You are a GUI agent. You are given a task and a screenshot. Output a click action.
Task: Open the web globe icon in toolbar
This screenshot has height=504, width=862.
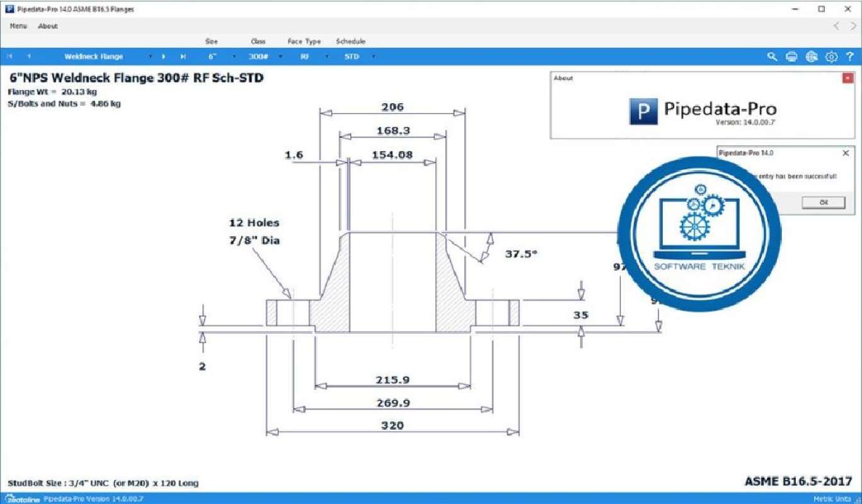(811, 56)
